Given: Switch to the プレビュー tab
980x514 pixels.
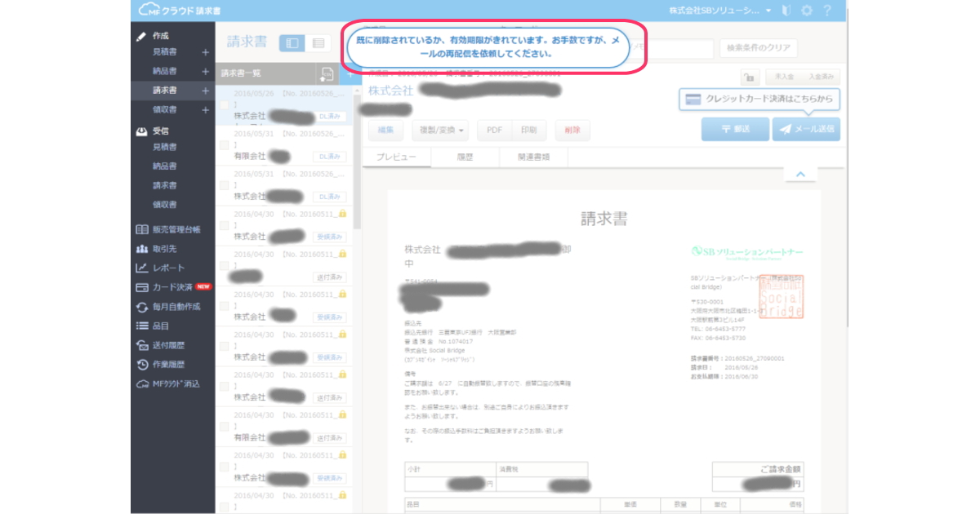Looking at the screenshot, I should 396,157.
